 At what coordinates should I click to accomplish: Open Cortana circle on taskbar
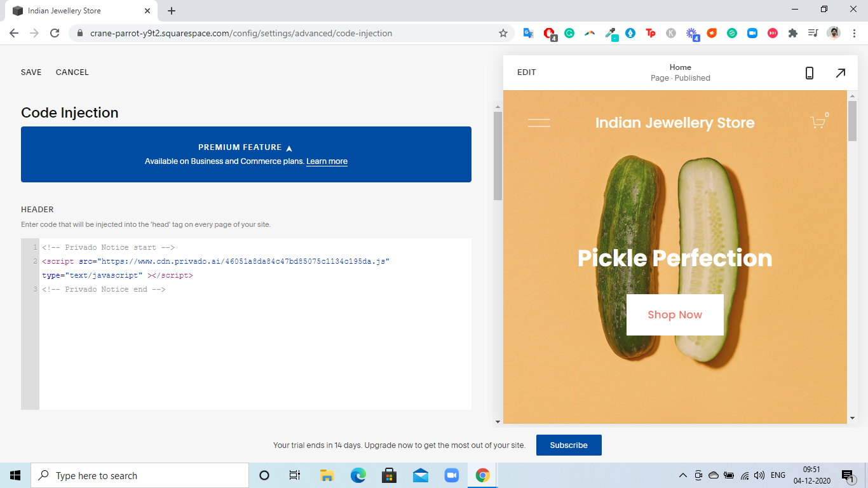pos(264,475)
